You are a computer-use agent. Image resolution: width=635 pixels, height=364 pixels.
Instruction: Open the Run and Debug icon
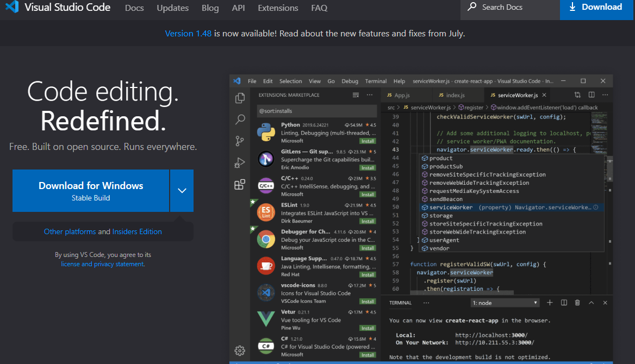240,163
